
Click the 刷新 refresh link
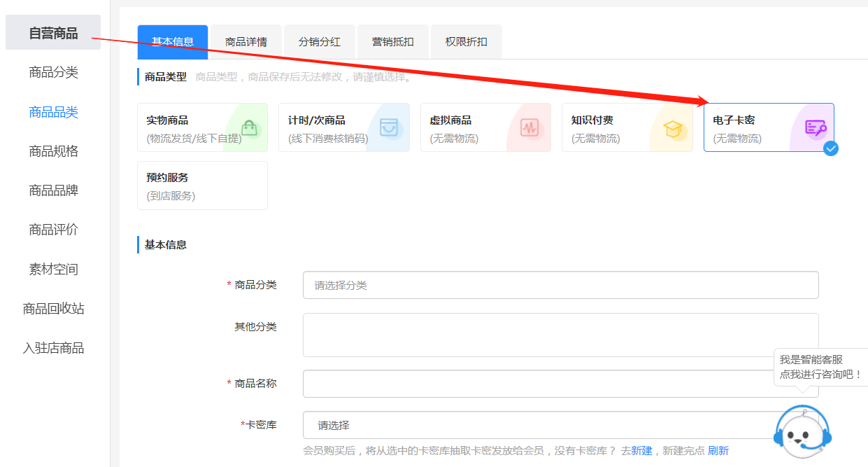718,450
